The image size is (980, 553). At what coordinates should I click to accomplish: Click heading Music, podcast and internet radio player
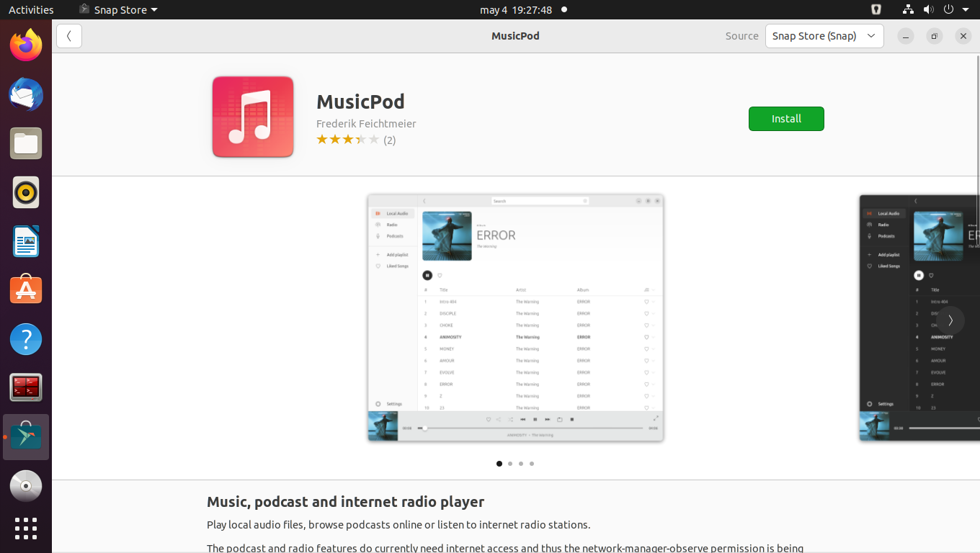(x=345, y=502)
